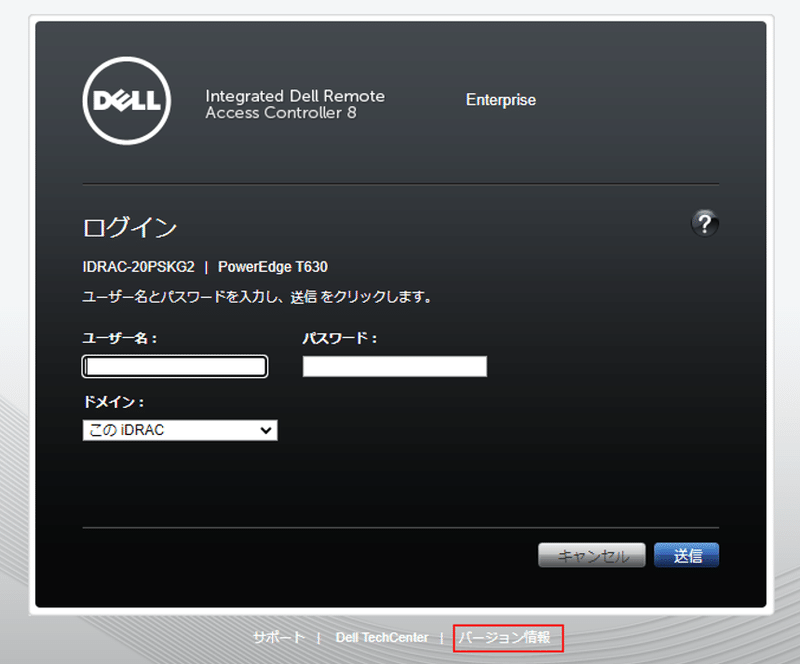Viewport: 800px width, 664px height.
Task: Visit the Dell TechCenter link
Action: pos(380,637)
